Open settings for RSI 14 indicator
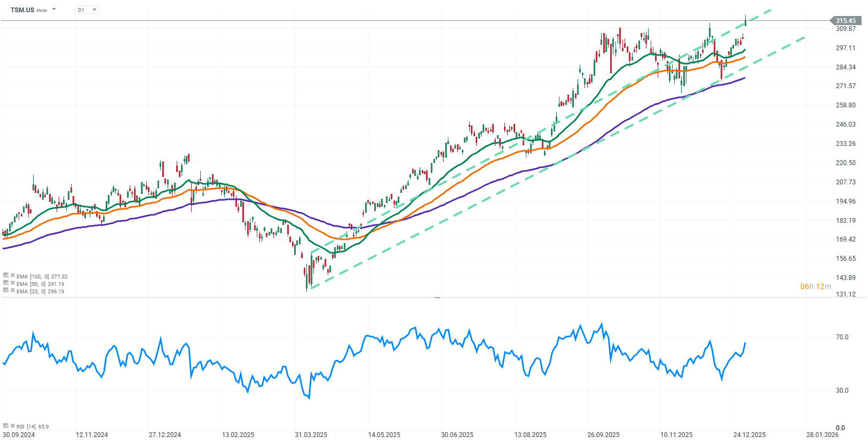The width and height of the screenshot is (868, 444). [6, 426]
